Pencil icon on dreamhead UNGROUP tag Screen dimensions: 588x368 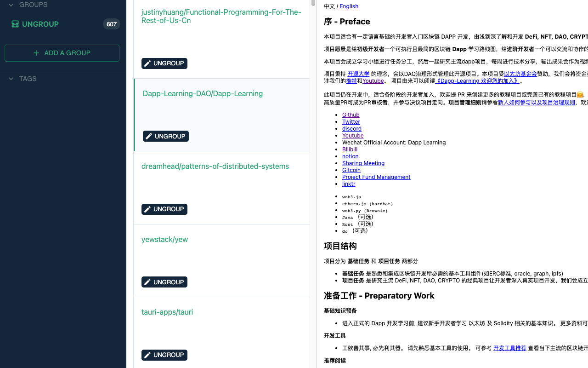click(x=147, y=209)
